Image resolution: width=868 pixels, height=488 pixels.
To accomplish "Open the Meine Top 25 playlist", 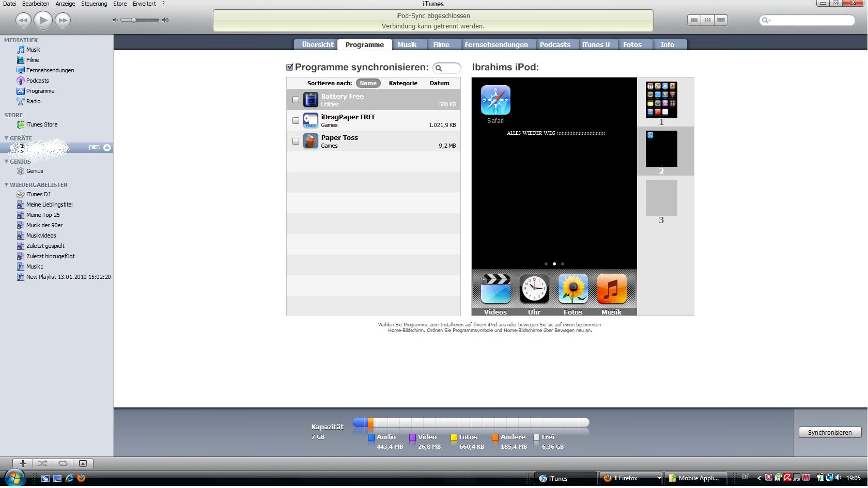I will point(43,215).
